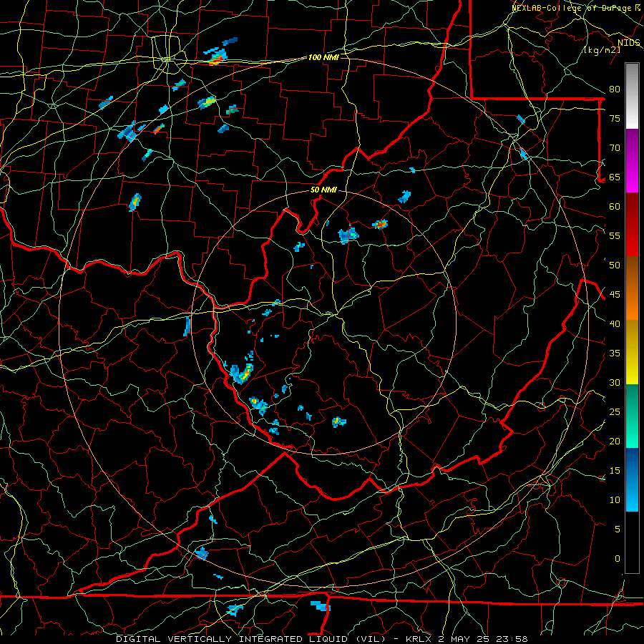This screenshot has height=644, width=644.
Task: Click the '50 NMI' range ring label
Action: coord(323,190)
